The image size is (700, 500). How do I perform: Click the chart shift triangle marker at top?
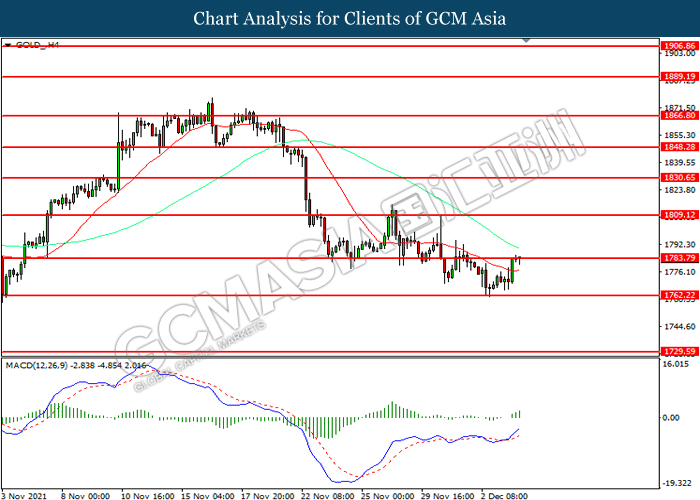point(526,41)
